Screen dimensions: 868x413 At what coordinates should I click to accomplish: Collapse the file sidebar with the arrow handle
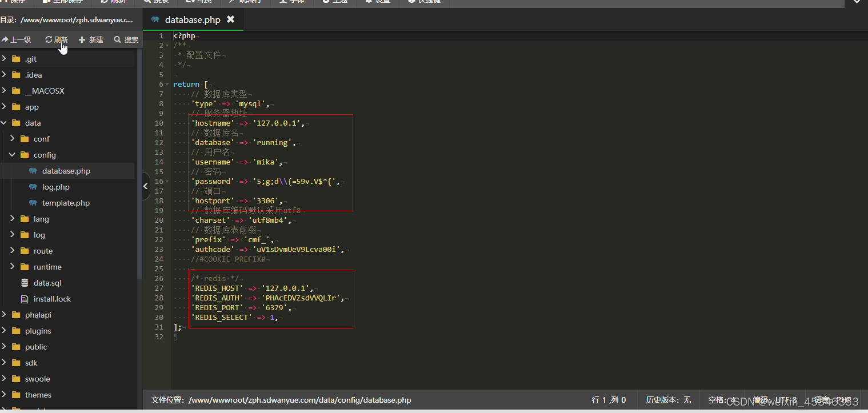click(x=146, y=186)
